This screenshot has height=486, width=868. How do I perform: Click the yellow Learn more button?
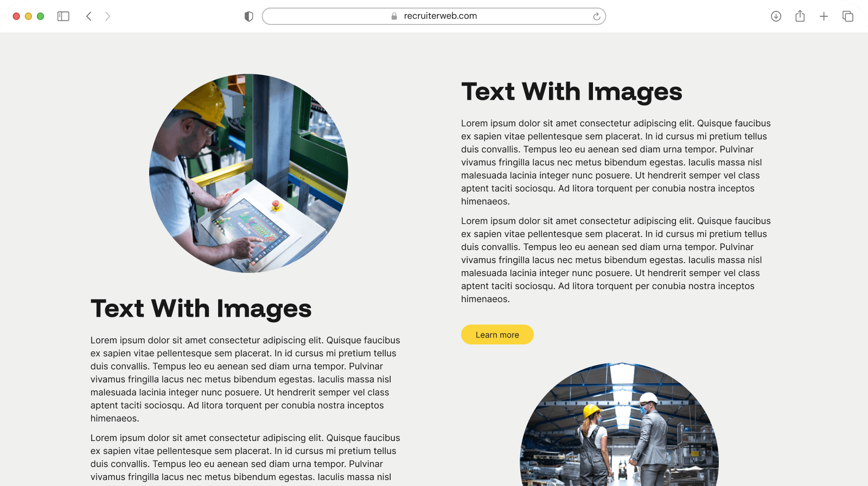click(x=497, y=335)
